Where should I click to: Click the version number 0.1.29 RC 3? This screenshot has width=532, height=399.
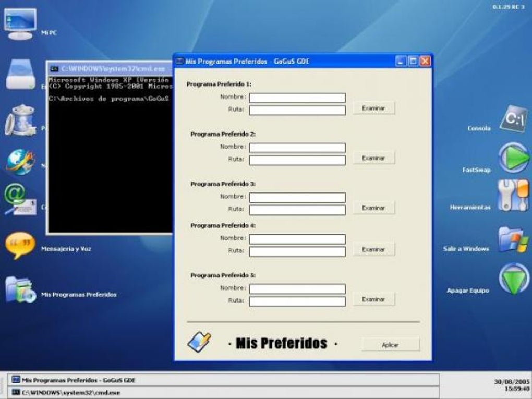pos(508,7)
